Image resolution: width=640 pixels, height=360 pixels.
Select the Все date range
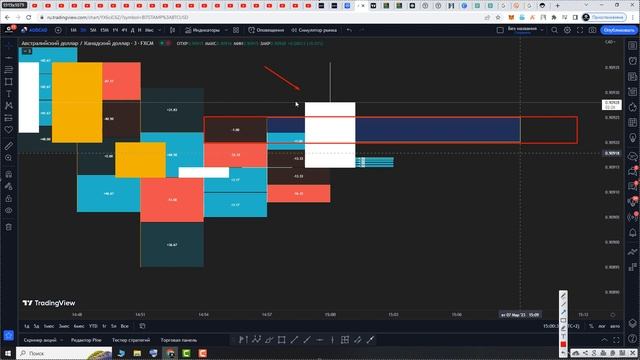point(124,326)
